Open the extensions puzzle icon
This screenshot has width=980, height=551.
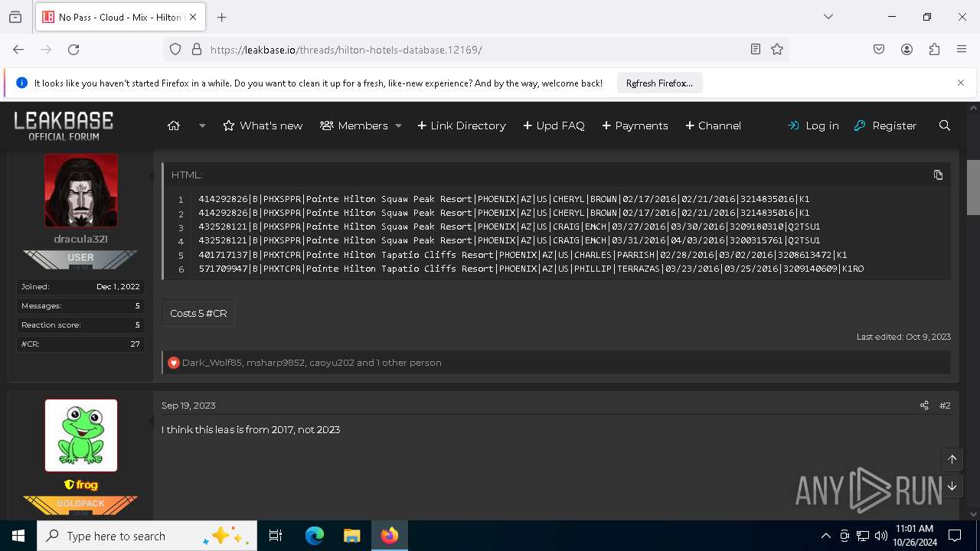pos(934,49)
